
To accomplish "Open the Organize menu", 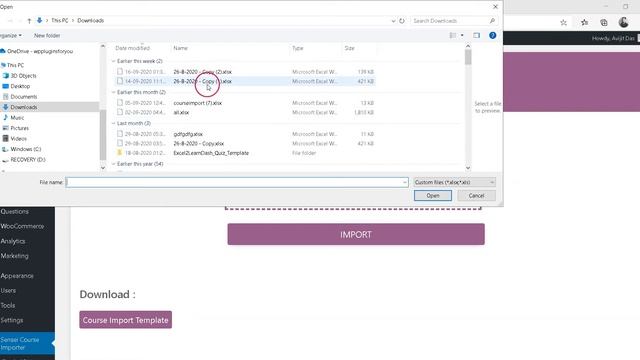I will pos(11,36).
